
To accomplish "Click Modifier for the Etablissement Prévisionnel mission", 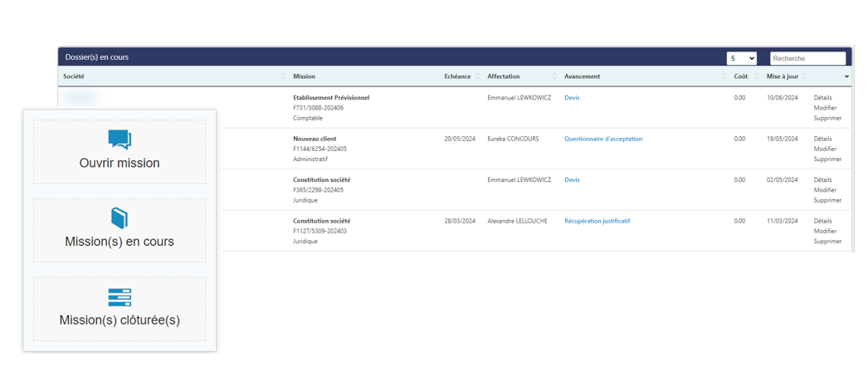I will coord(825,108).
